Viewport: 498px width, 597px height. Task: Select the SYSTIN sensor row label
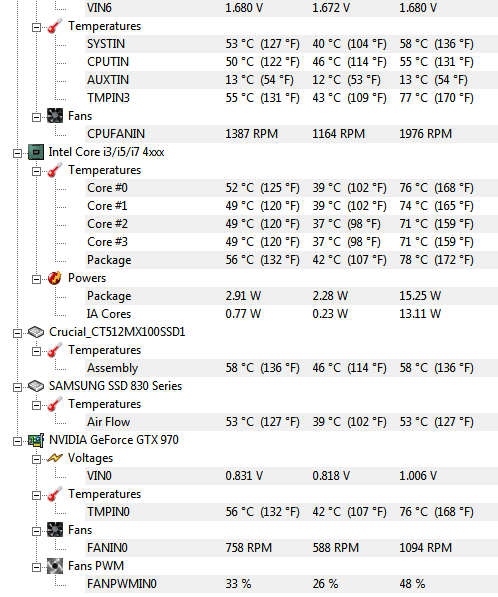106,44
